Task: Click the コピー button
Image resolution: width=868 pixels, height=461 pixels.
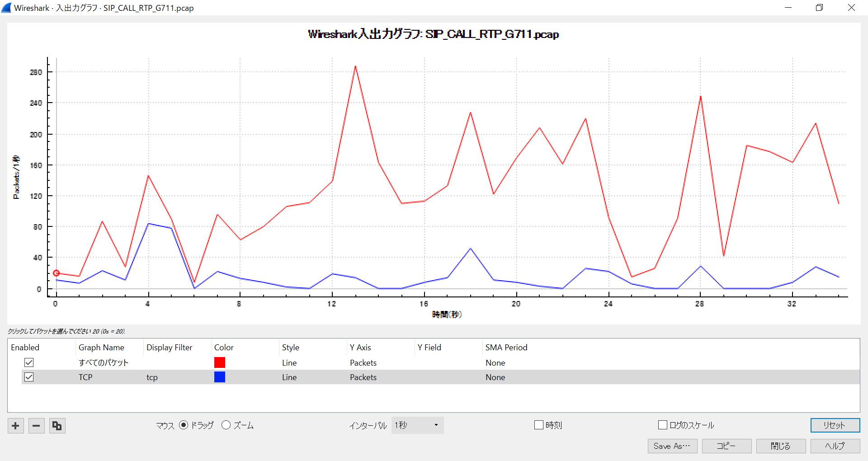Action: click(726, 446)
